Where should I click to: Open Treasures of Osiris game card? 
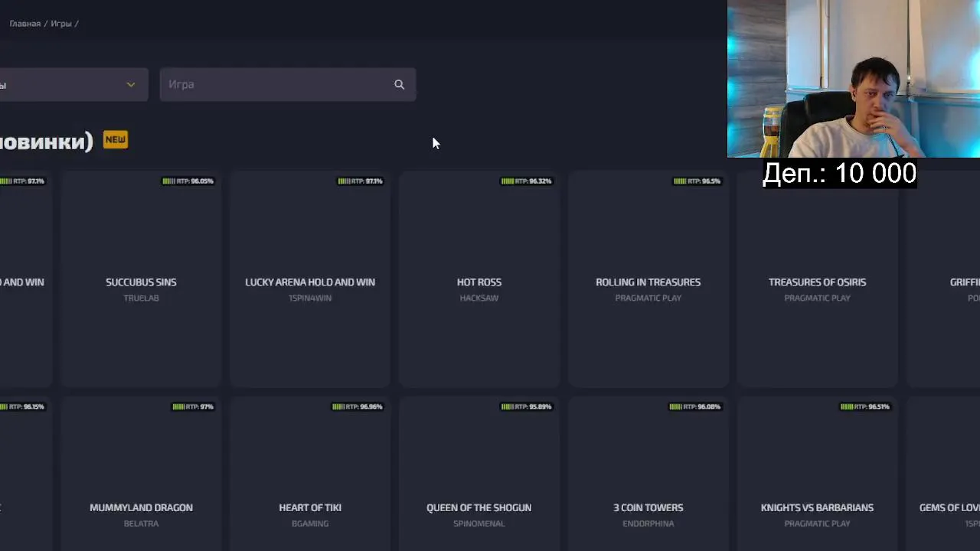817,279
